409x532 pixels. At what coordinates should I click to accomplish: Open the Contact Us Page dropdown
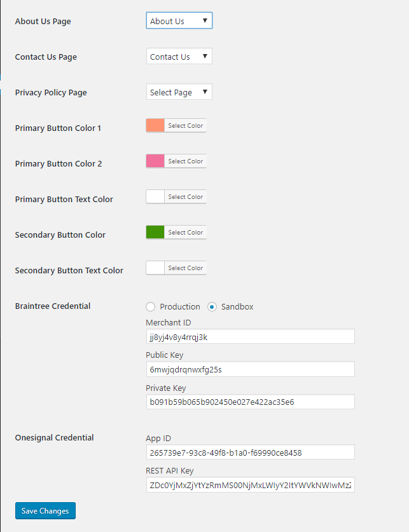179,56
